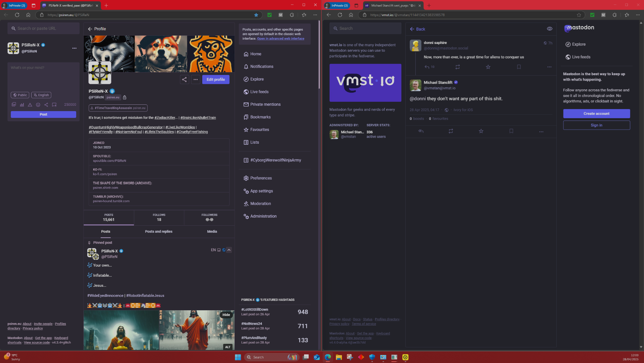644x363 pixels.
Task: Open the emoji picker smiley icon
Action: (38, 105)
